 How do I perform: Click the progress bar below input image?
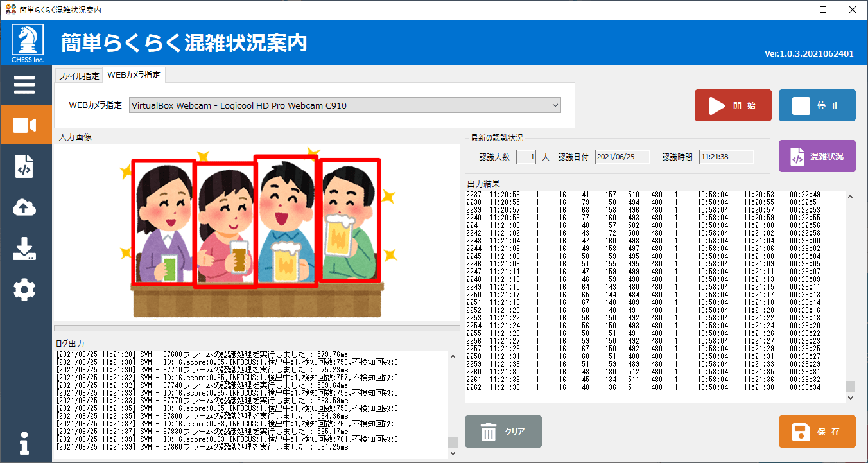tap(257, 328)
